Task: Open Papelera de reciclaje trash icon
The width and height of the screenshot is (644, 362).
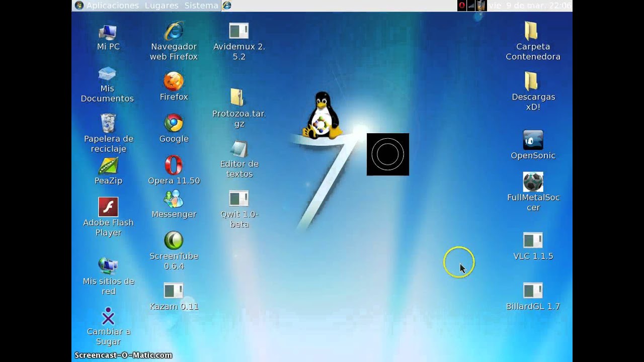Action: coord(108,123)
